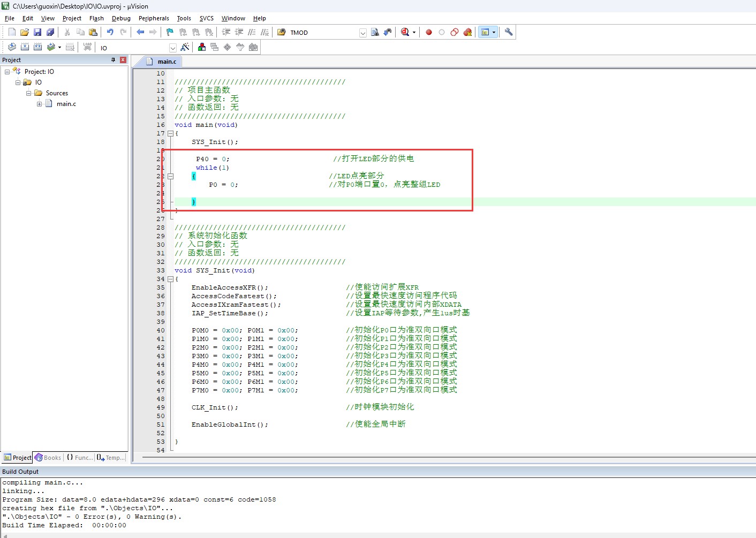756x538 pixels.
Task: Expand the main.c file node
Action: [39, 104]
